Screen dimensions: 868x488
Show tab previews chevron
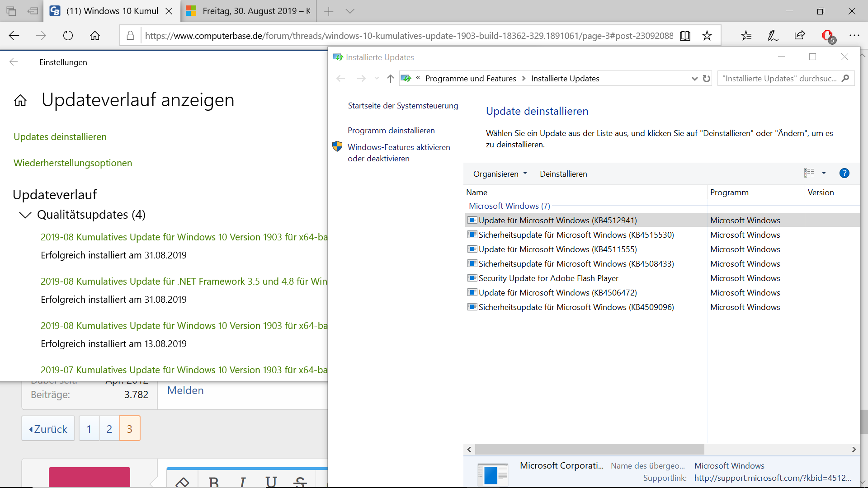(350, 11)
